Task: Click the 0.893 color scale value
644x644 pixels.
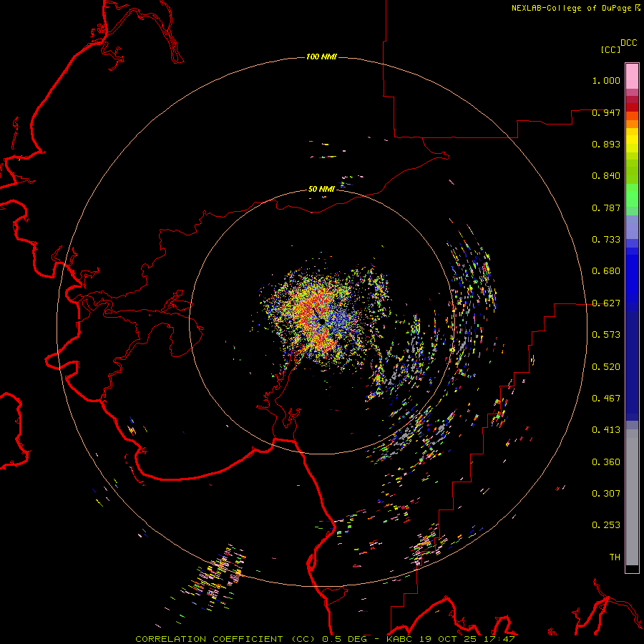Action: coord(606,144)
